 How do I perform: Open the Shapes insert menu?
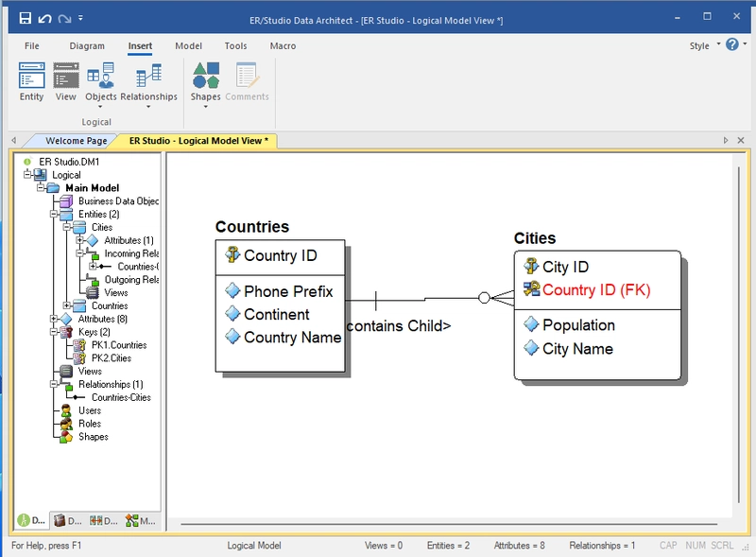coord(205,83)
